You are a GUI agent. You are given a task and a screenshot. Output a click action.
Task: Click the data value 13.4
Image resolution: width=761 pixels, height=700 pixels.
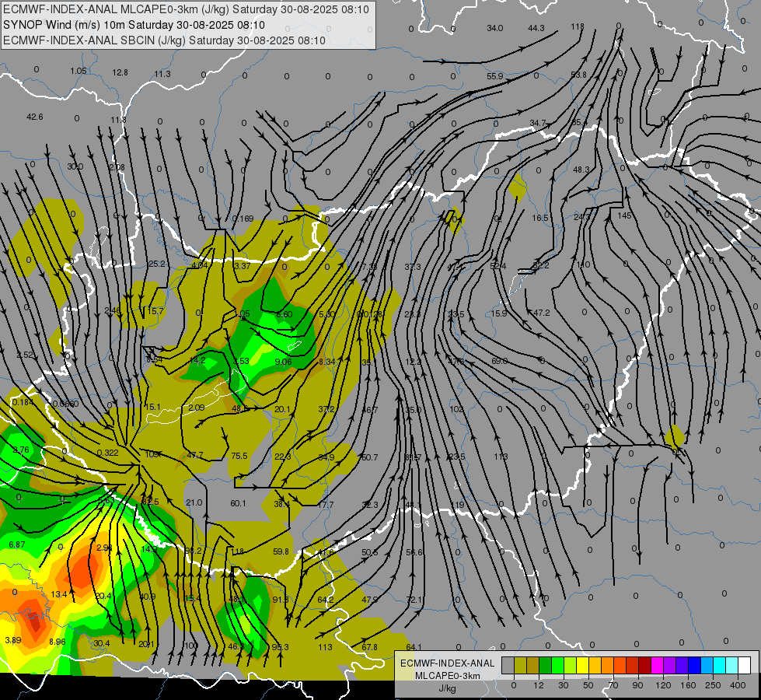pyautogui.click(x=59, y=594)
